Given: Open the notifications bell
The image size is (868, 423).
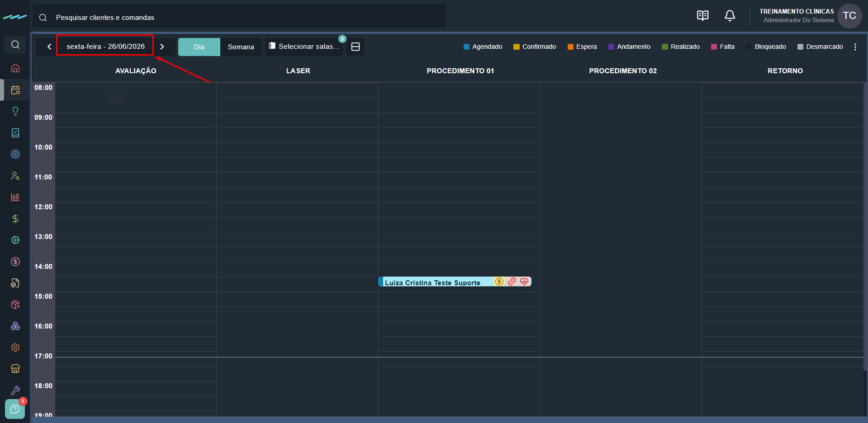Looking at the screenshot, I should point(730,16).
